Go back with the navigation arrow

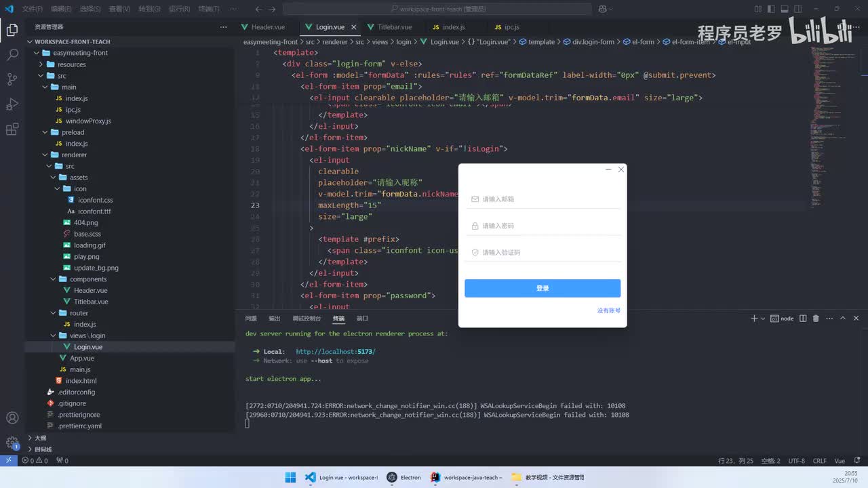click(x=258, y=9)
